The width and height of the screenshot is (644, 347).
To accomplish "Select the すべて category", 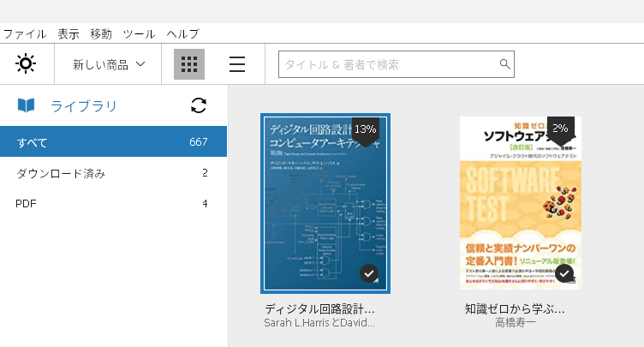I will click(113, 141).
